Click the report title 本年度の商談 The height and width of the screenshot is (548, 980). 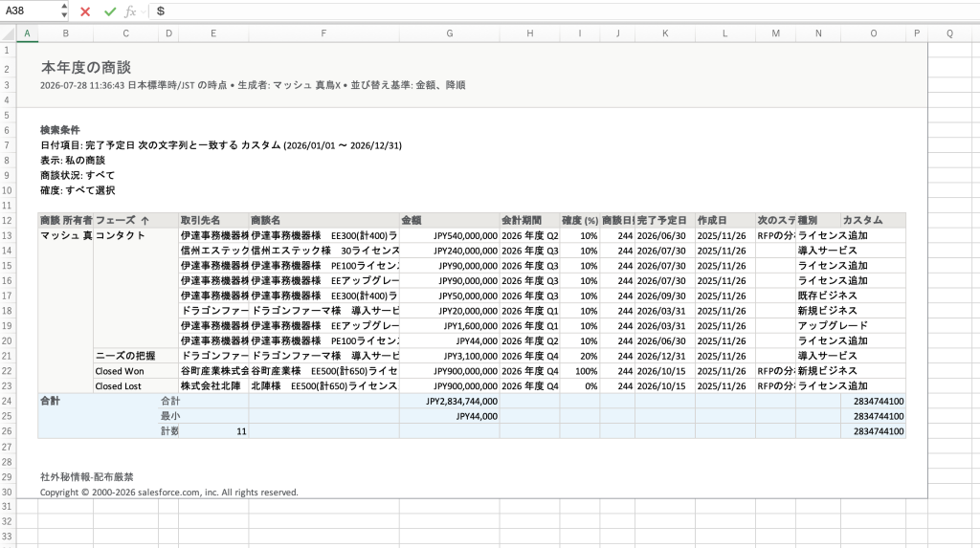point(86,68)
